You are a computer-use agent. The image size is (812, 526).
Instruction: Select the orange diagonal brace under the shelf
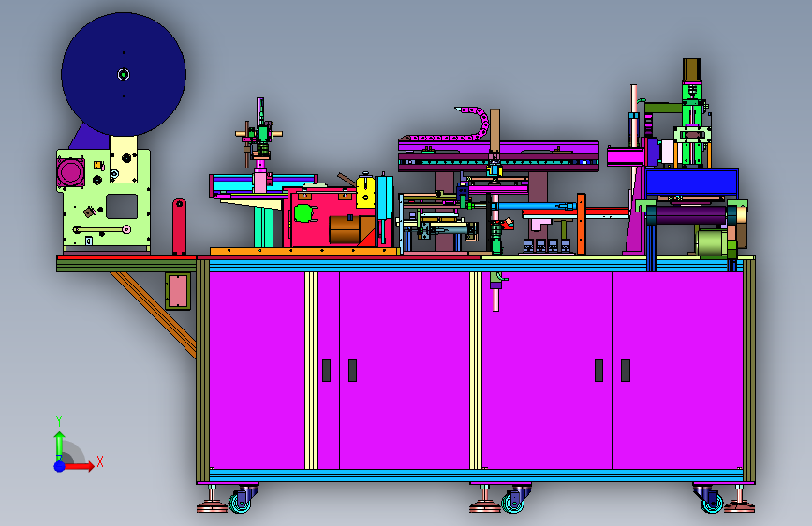pyautogui.click(x=154, y=314)
